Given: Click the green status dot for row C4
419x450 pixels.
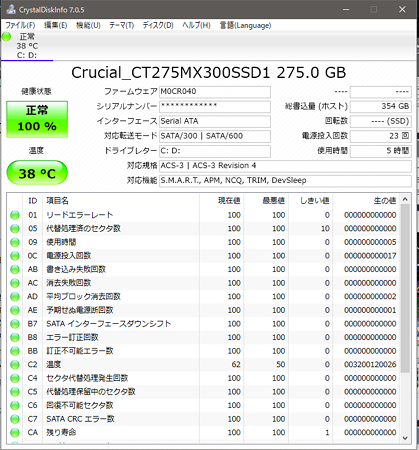Looking at the screenshot, I should [15, 378].
